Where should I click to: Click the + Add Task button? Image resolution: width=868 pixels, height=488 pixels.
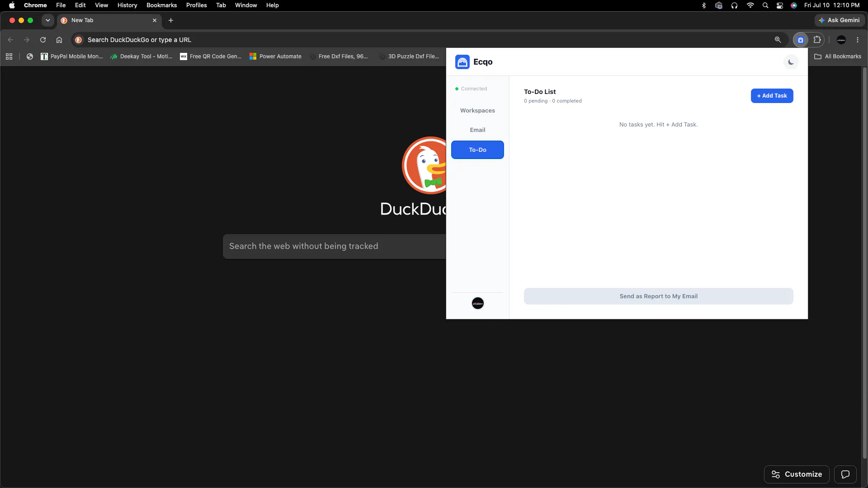[772, 96]
